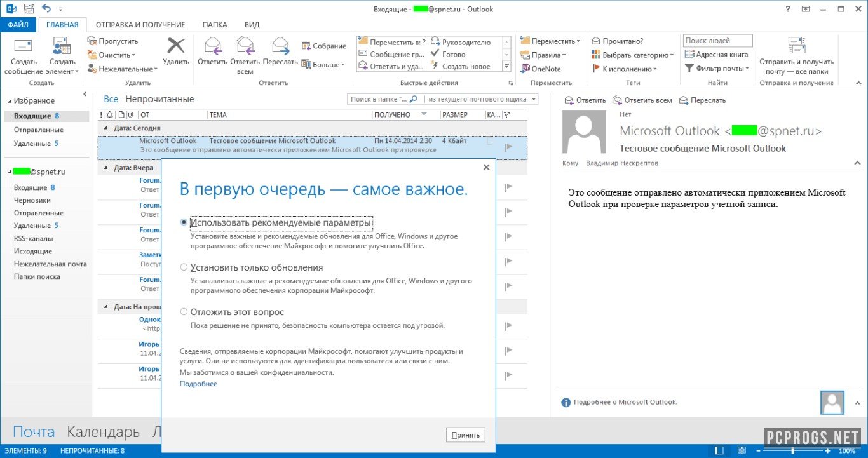Select Отложить этот вопрос radio button
The height and width of the screenshot is (458, 868).
tap(184, 312)
